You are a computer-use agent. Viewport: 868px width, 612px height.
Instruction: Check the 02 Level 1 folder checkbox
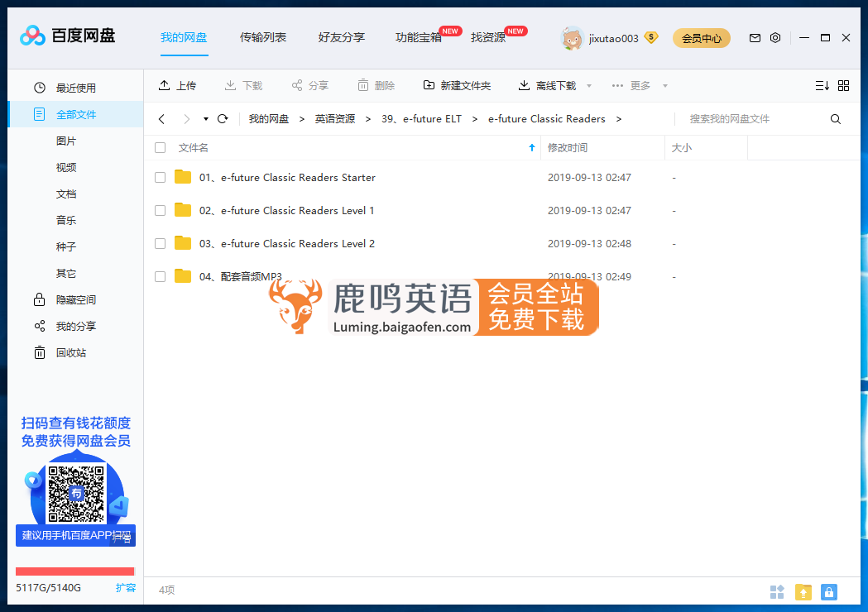pyautogui.click(x=160, y=211)
